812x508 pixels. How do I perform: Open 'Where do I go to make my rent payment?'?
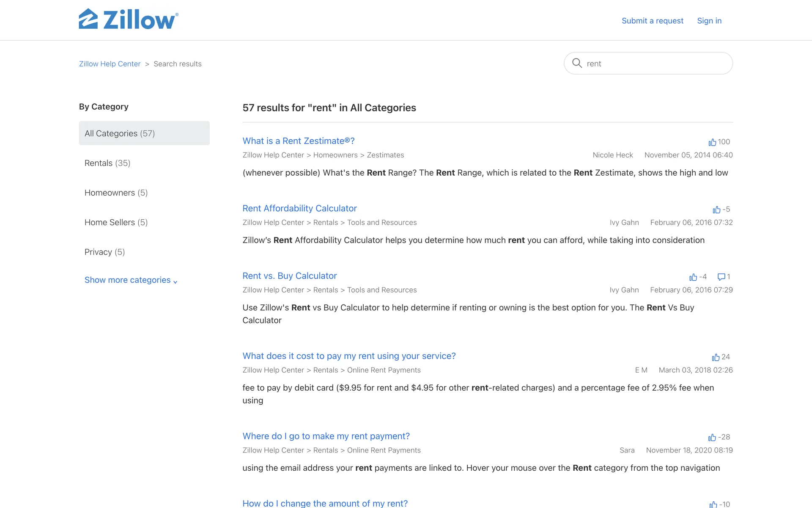[326, 436]
